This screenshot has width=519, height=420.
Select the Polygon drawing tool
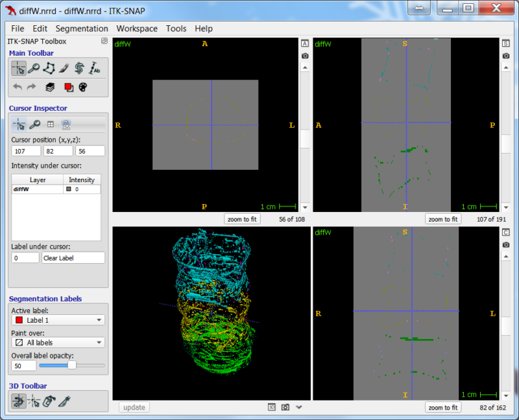[x=49, y=68]
